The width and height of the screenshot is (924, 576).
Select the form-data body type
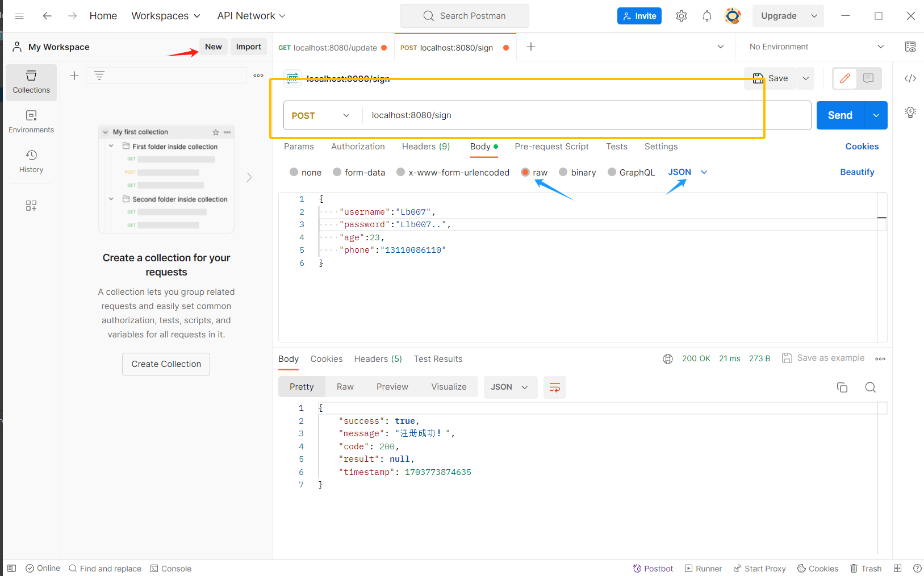click(x=337, y=172)
